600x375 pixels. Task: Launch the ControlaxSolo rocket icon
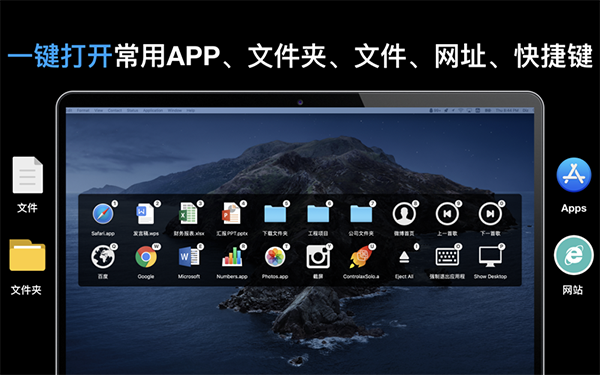(361, 257)
